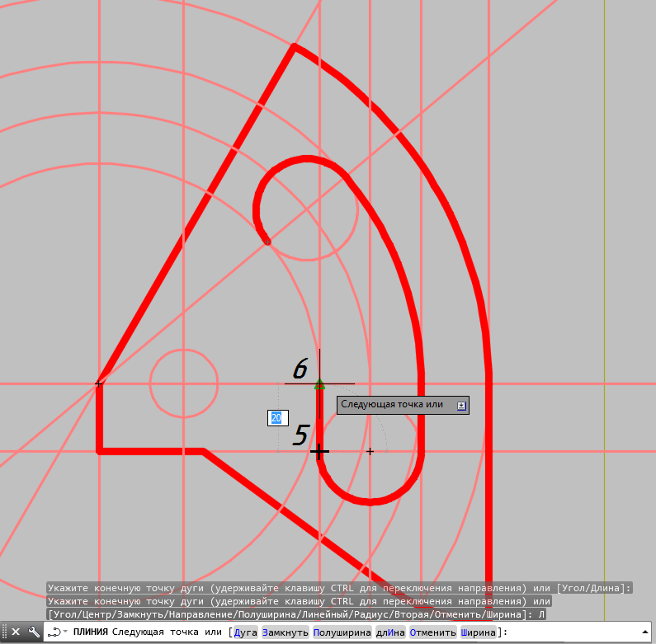Click the длИна command option
The height and width of the screenshot is (644, 656).
(x=390, y=632)
